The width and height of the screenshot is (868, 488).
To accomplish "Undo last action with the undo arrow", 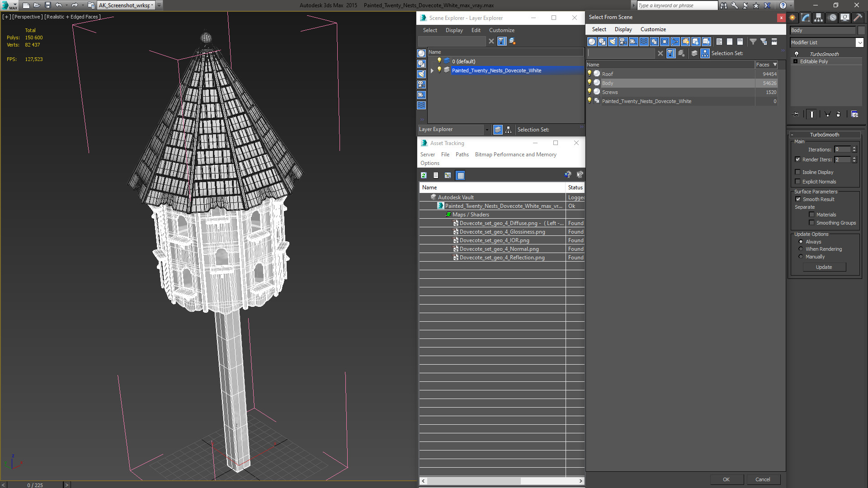I will [x=58, y=5].
